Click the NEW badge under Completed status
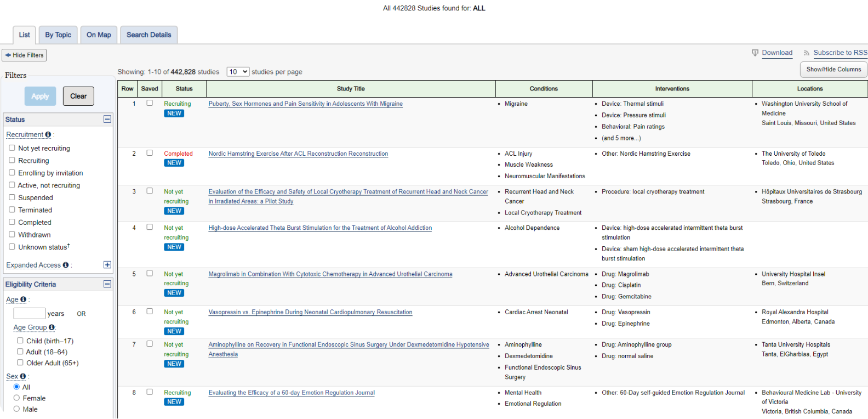Image resolution: width=868 pixels, height=419 pixels. [x=174, y=163]
